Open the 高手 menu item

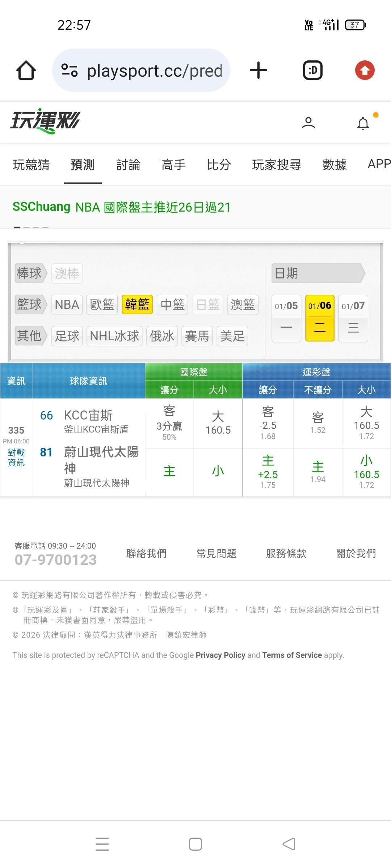(x=173, y=165)
